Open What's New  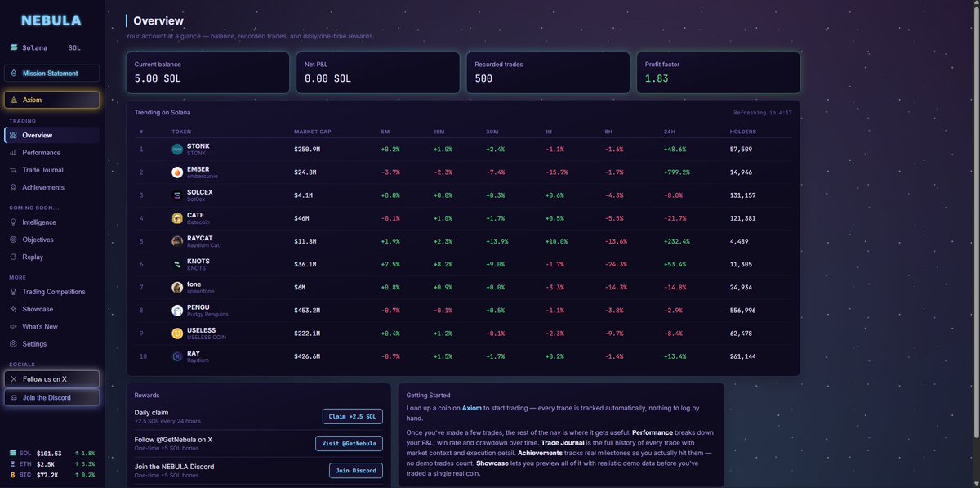pyautogui.click(x=51, y=326)
